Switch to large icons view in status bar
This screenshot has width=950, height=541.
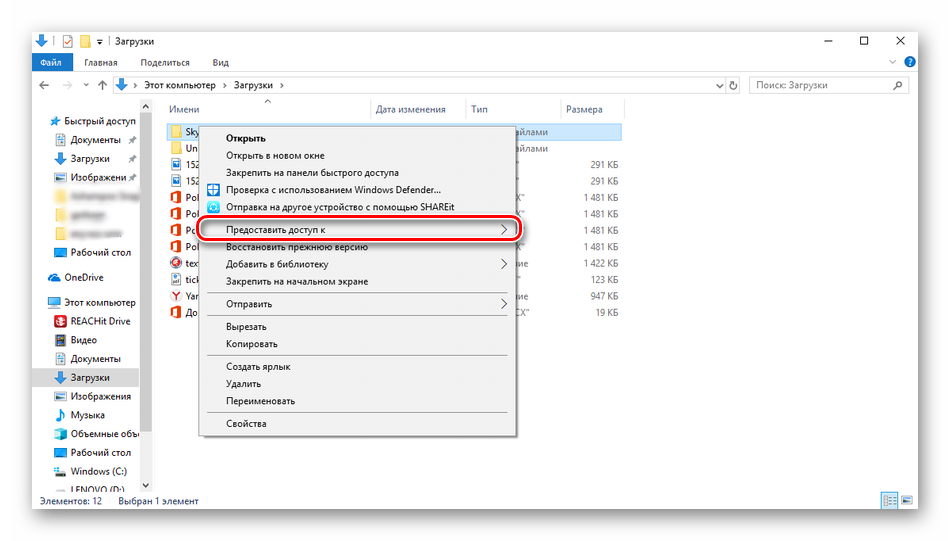(x=907, y=500)
